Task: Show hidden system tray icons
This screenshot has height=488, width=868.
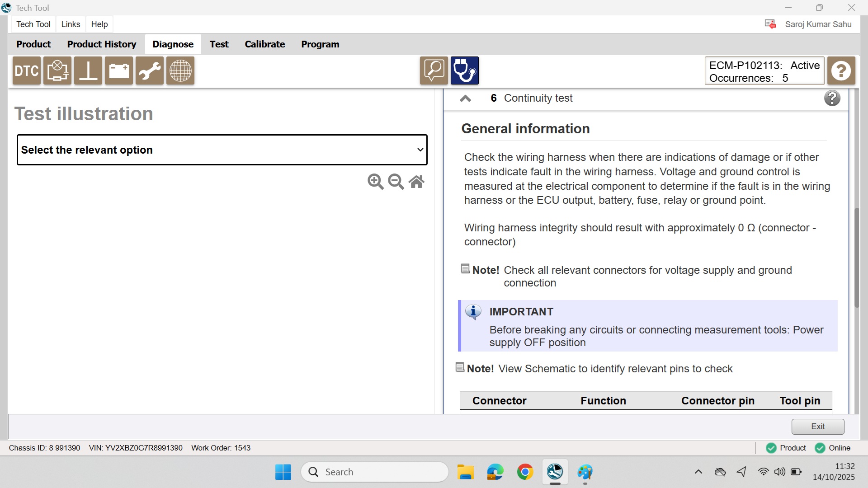Action: click(x=698, y=472)
